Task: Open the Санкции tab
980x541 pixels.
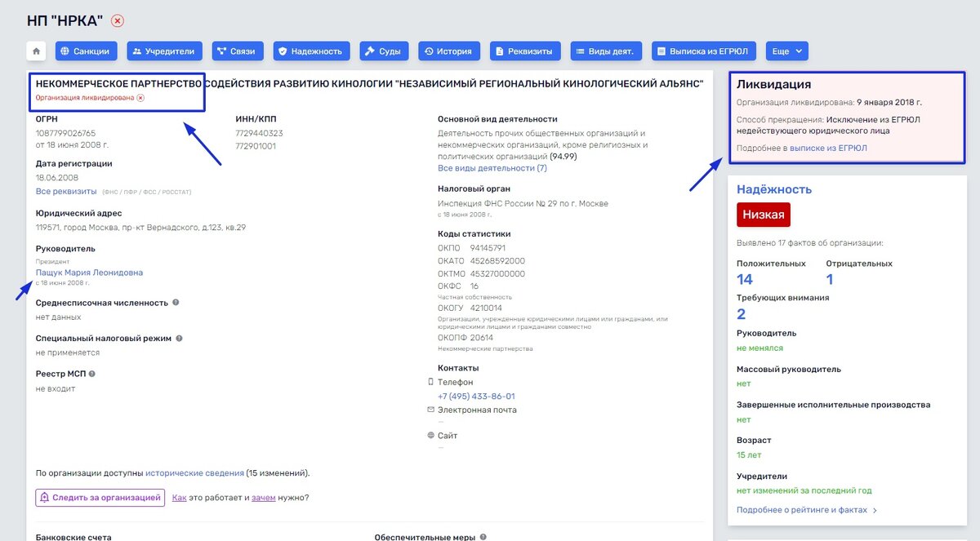Action: point(87,51)
